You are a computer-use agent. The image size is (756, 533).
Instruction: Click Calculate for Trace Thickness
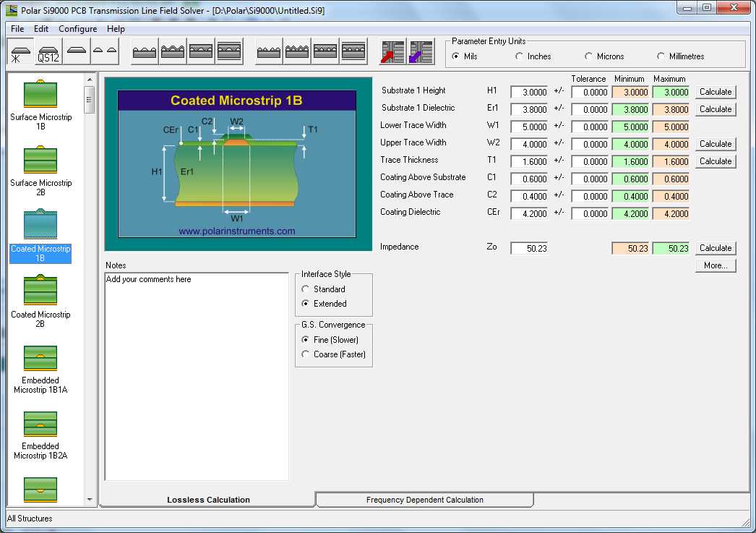(x=716, y=161)
